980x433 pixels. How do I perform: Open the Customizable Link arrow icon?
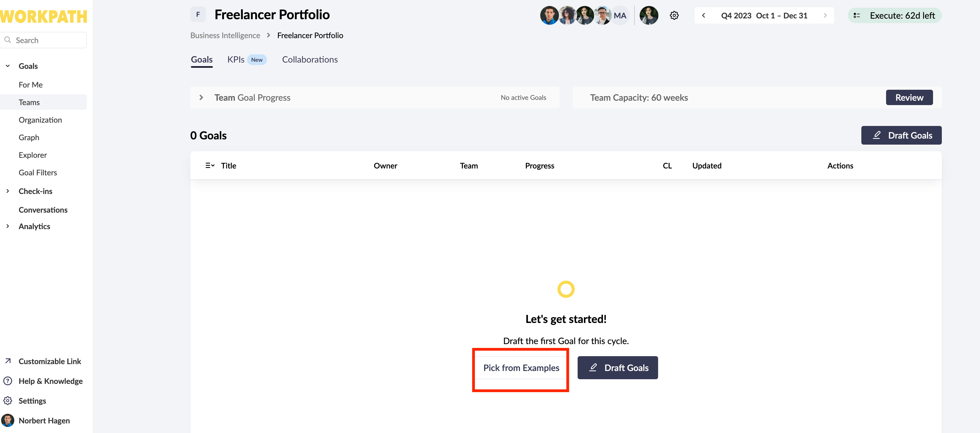[8, 361]
